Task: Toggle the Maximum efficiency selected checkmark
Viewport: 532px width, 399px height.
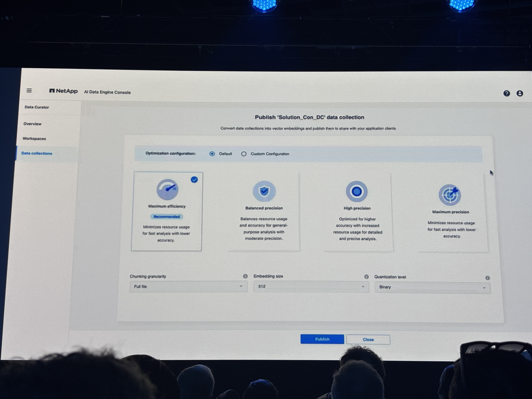Action: (x=194, y=180)
